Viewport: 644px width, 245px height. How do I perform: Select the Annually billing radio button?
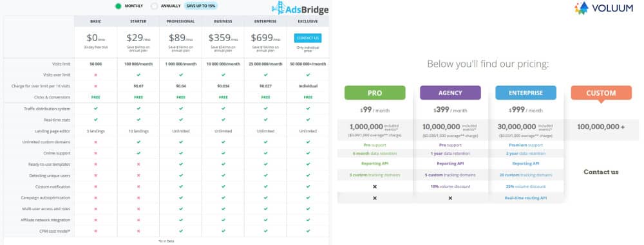tap(154, 6)
